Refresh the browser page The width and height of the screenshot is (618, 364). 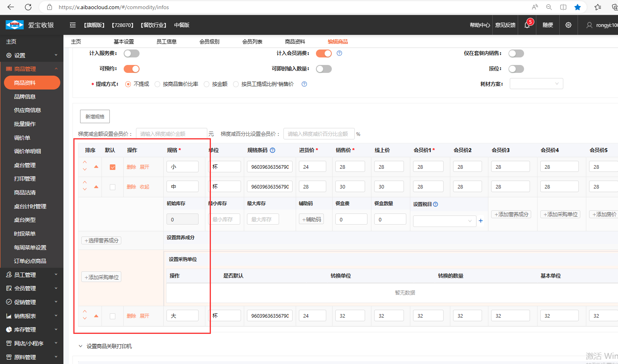pos(28,7)
